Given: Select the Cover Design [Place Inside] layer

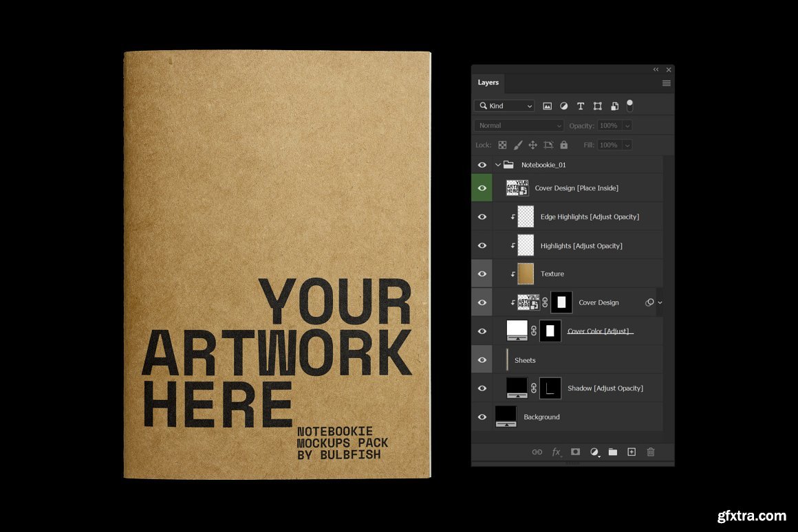Looking at the screenshot, I should click(576, 188).
